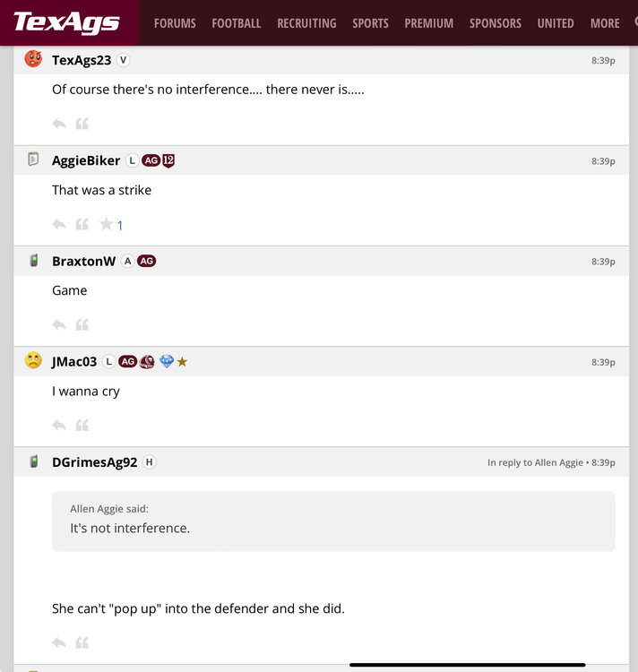Click reply arrow under BraxtonW's 'Game' post
The image size is (638, 672).
pyautogui.click(x=59, y=324)
